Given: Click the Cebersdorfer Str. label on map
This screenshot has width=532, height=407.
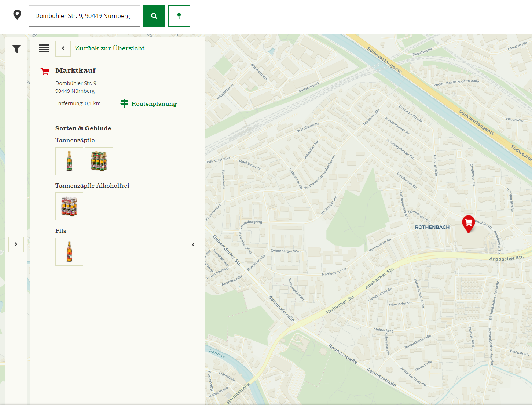Looking at the screenshot, I should pos(227,250).
